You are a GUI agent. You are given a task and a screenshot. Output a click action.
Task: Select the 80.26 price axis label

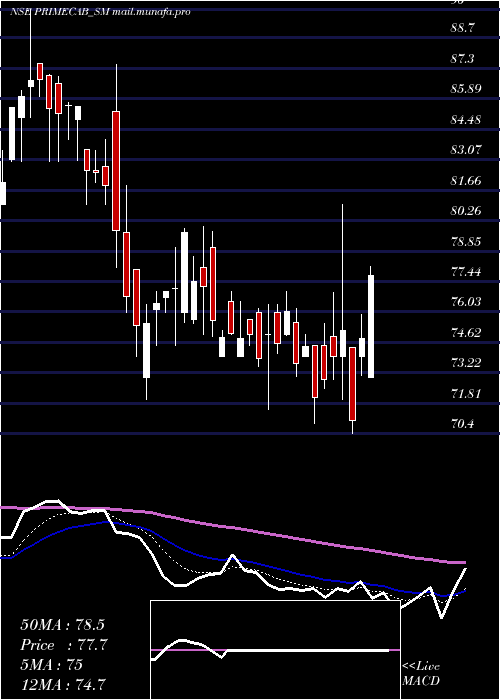pyautogui.click(x=466, y=211)
